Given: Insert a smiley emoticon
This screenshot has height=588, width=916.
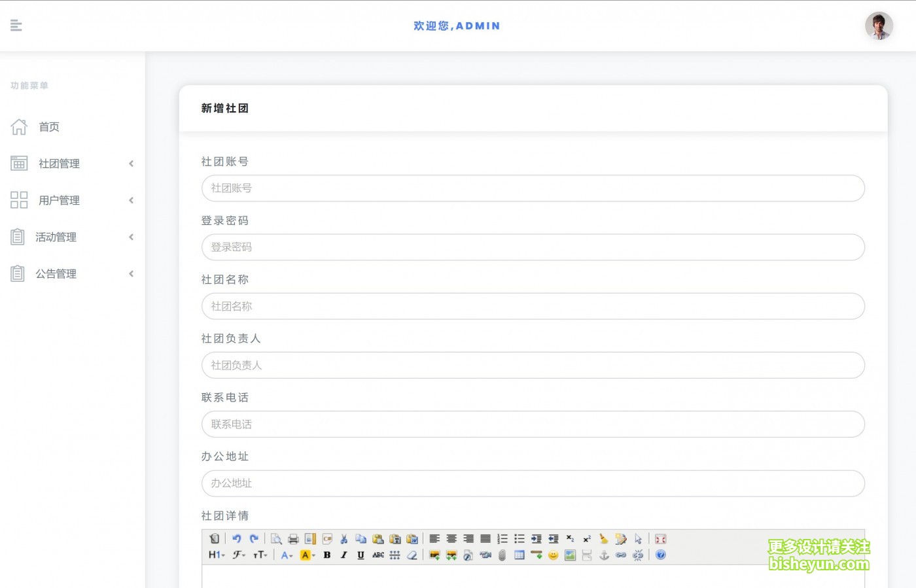Looking at the screenshot, I should (554, 555).
